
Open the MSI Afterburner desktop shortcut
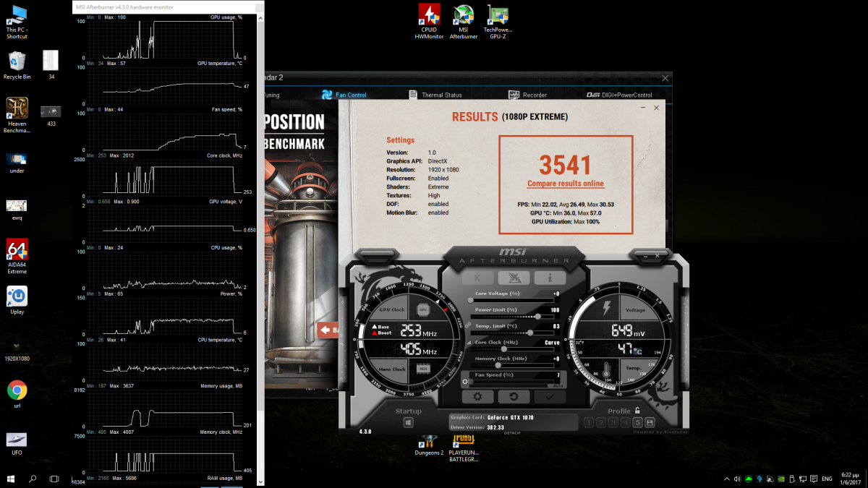[x=464, y=22]
